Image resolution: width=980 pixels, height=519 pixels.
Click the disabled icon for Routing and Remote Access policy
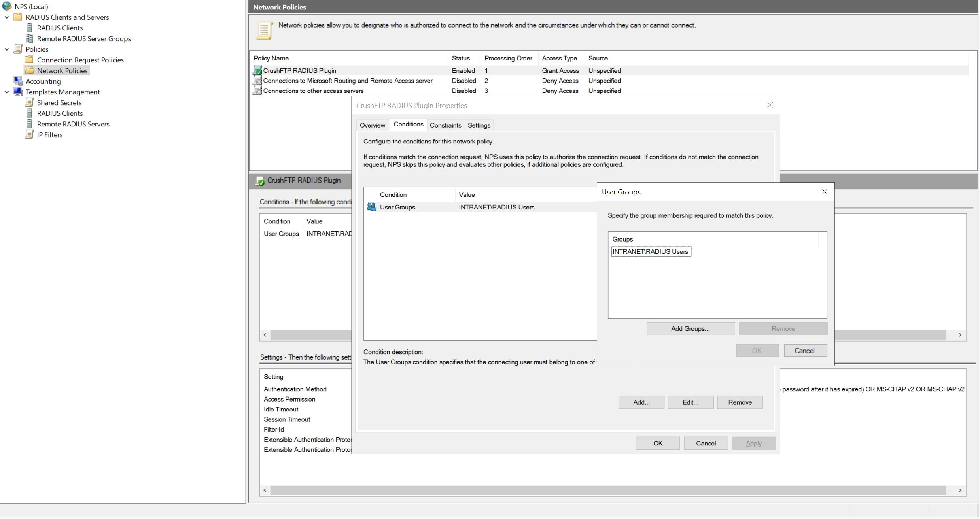tap(258, 81)
